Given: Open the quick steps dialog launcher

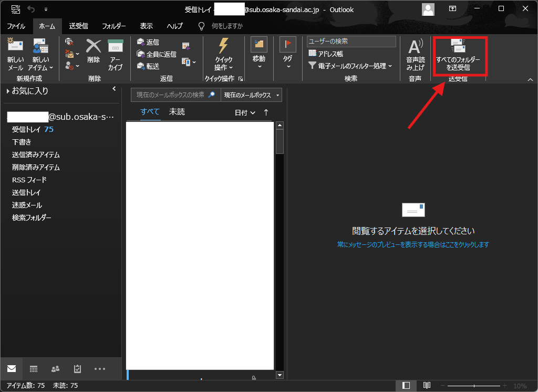Looking at the screenshot, I should coord(241,79).
